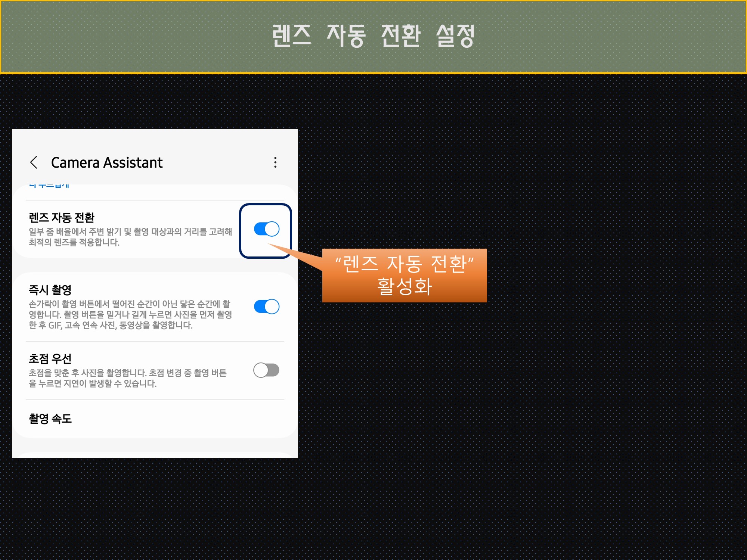Click the Camera Assistant screenshot's bottom card edge

pos(155,455)
